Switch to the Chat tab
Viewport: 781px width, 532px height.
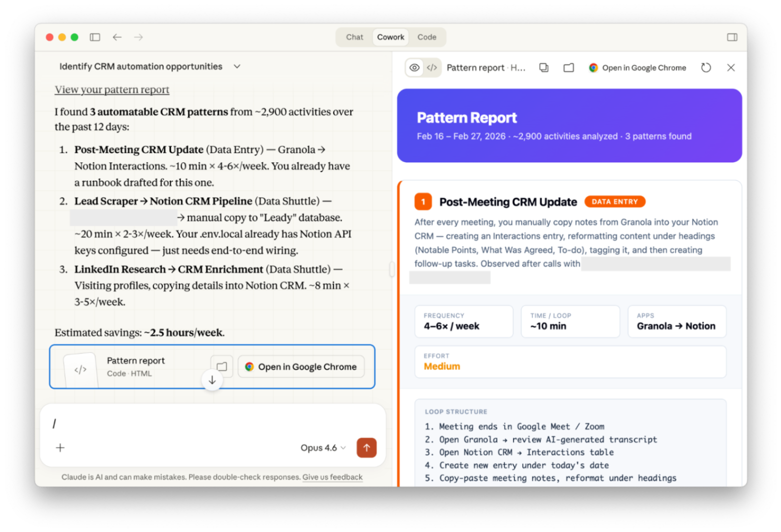click(354, 37)
